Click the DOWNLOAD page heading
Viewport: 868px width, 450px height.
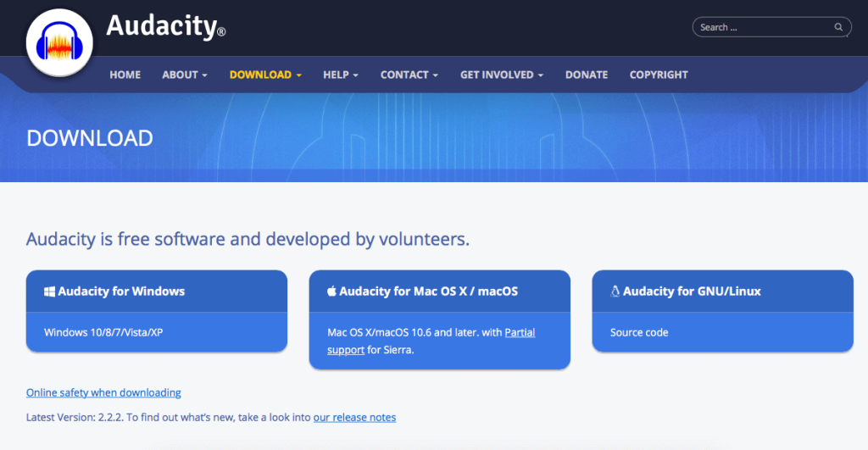click(90, 138)
